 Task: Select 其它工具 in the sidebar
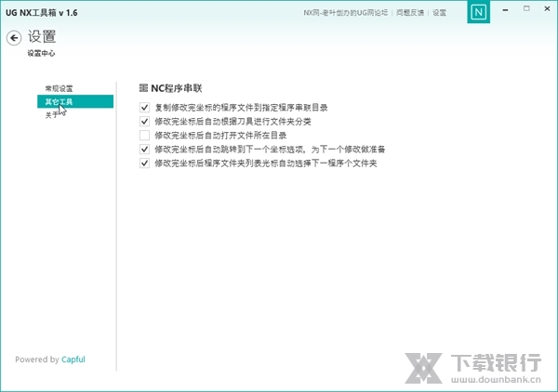click(75, 101)
